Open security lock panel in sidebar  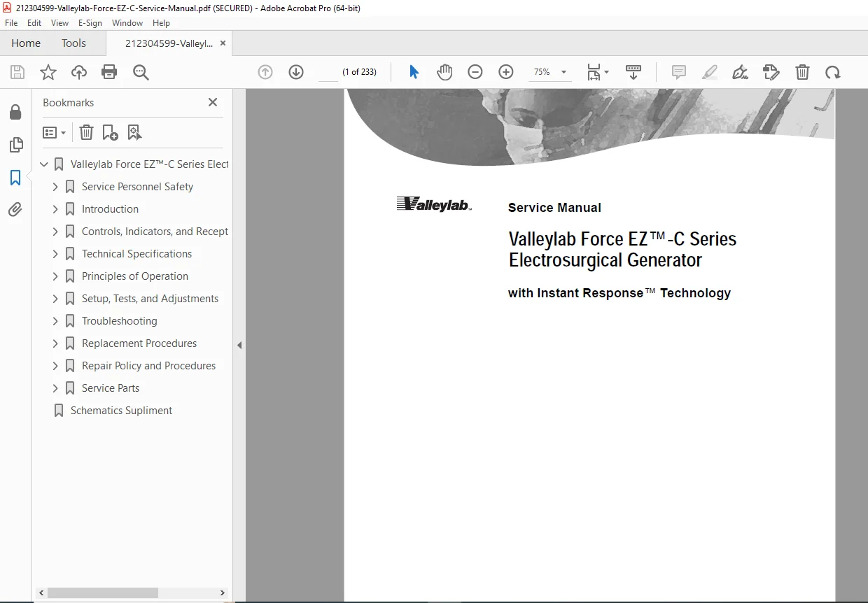[x=15, y=113]
